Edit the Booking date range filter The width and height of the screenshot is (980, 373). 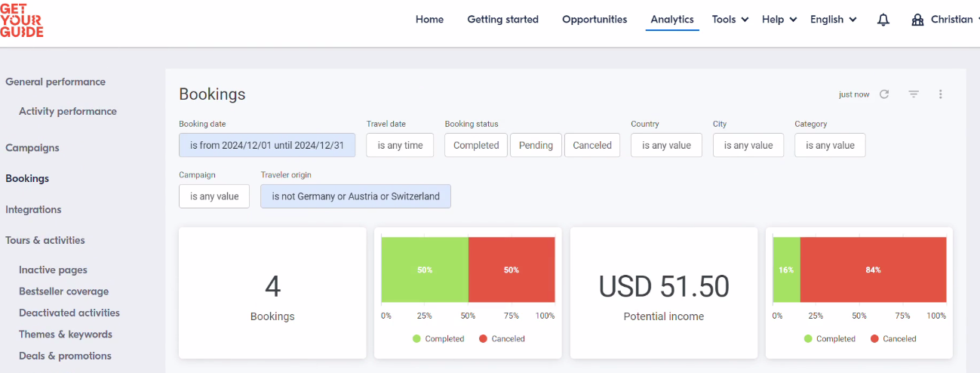tap(267, 145)
